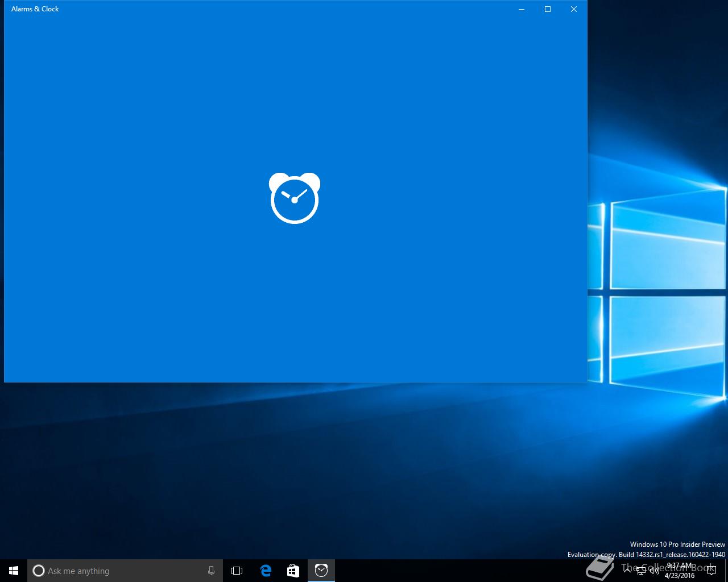Open the Windows Start menu

pos(14,571)
